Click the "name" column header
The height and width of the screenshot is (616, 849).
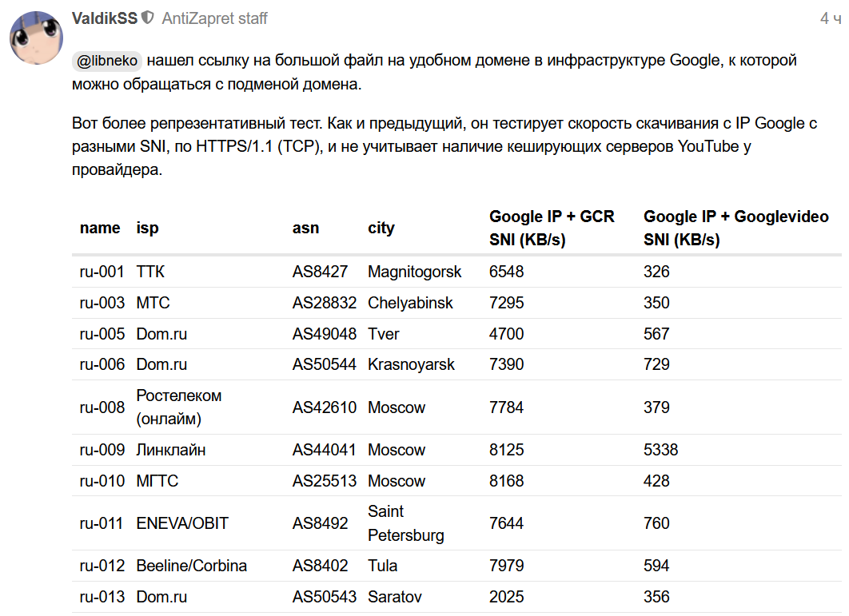pos(100,229)
